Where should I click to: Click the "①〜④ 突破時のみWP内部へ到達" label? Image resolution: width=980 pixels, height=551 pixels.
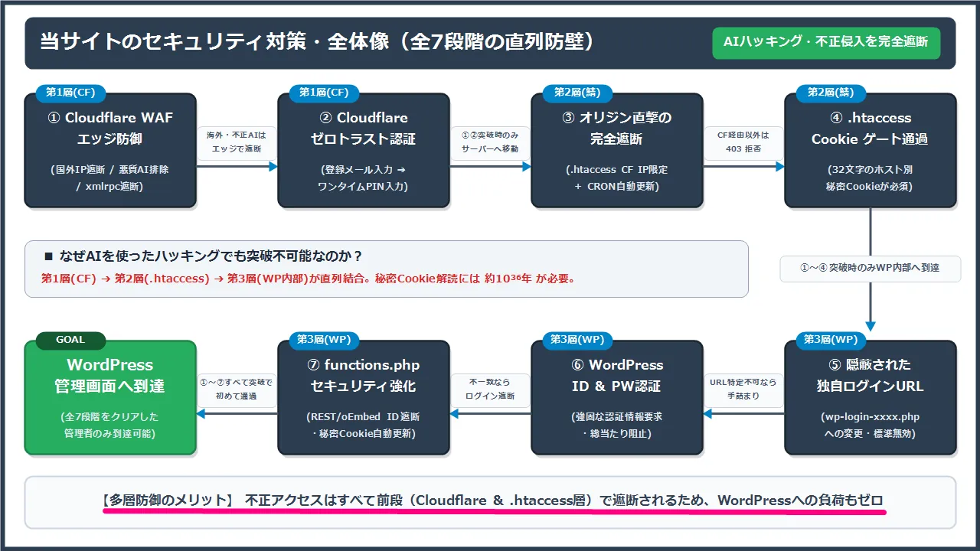coord(870,269)
